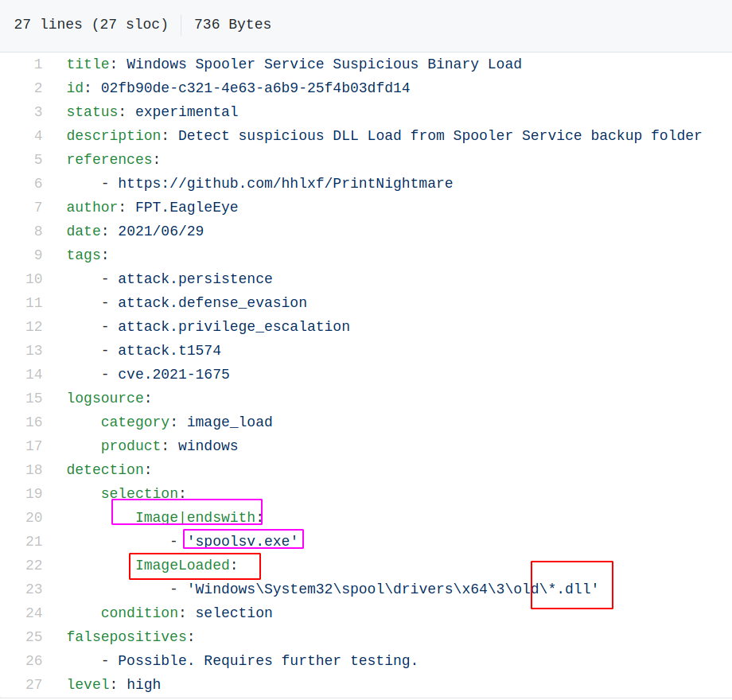
Task: Click the 'spoolsv.exe' string value
Action: coord(243,542)
